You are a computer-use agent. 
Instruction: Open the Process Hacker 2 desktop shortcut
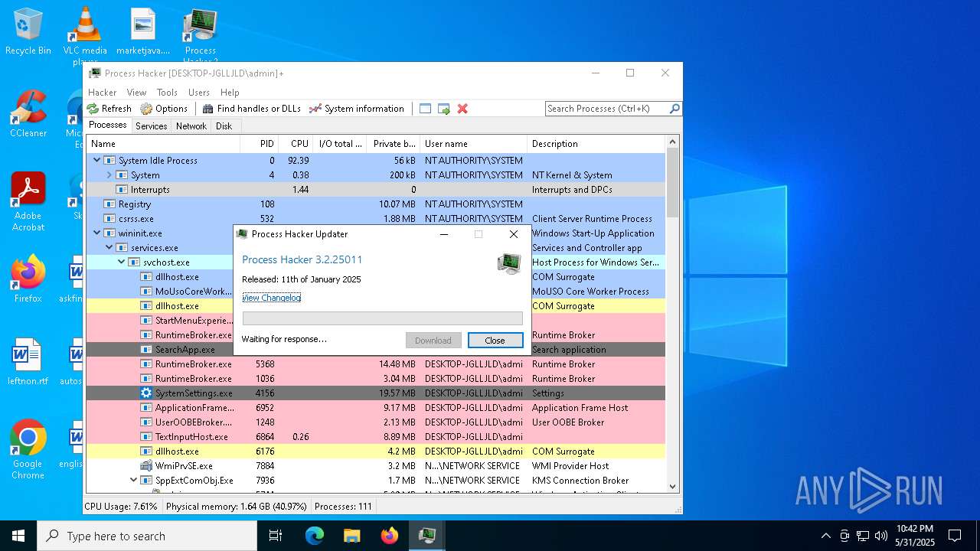tap(200, 35)
